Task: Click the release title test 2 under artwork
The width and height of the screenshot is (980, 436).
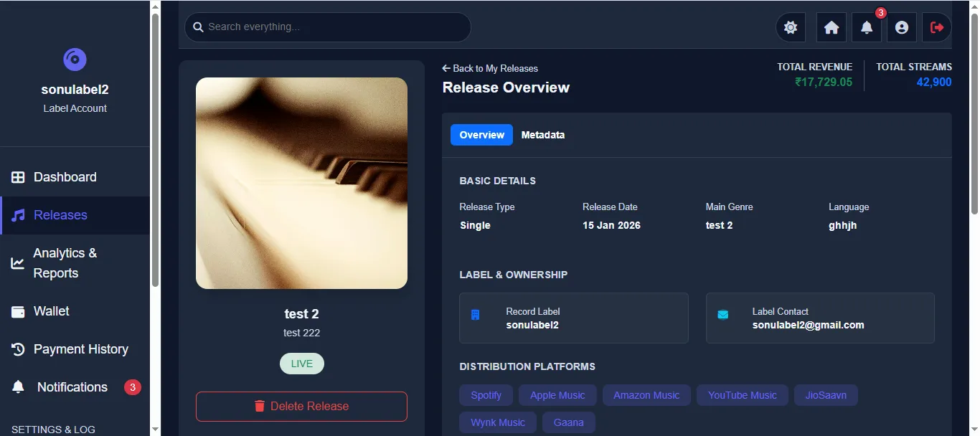Action: coord(301,313)
